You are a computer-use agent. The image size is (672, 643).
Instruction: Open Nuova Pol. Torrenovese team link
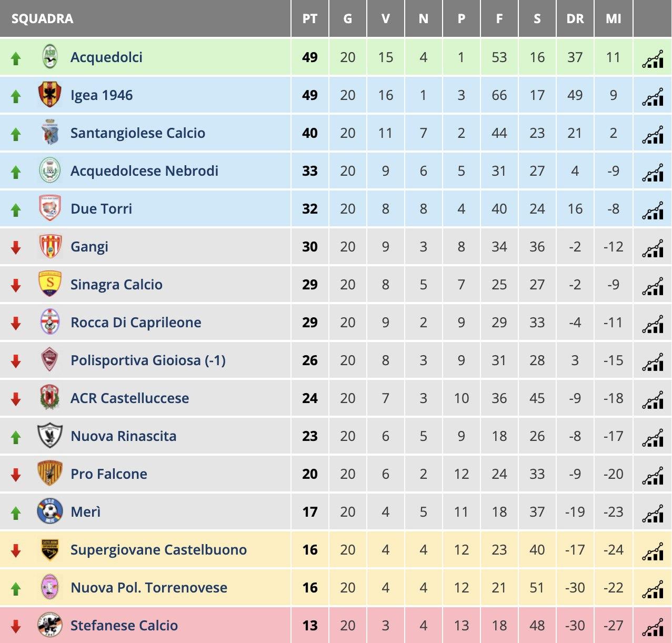(x=149, y=587)
